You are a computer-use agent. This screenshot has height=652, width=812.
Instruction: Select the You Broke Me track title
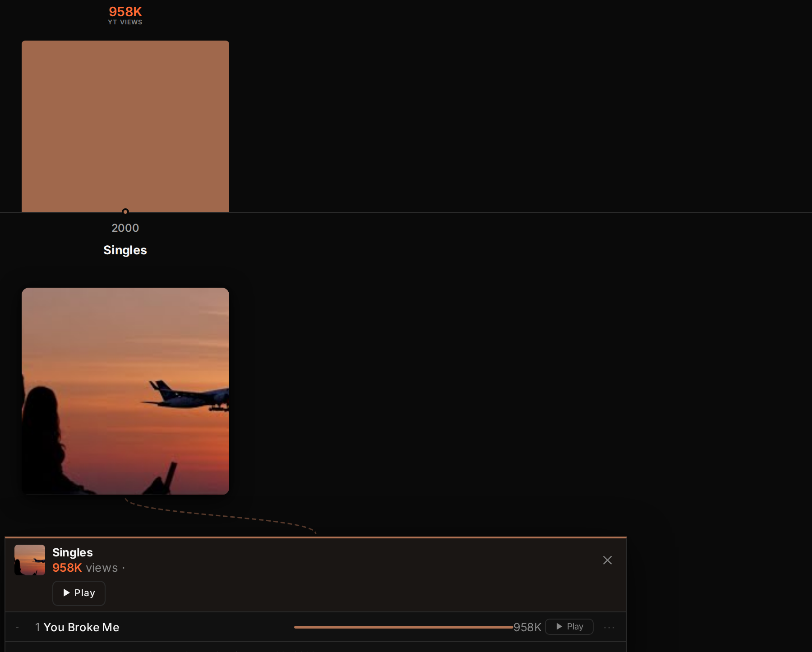click(81, 627)
